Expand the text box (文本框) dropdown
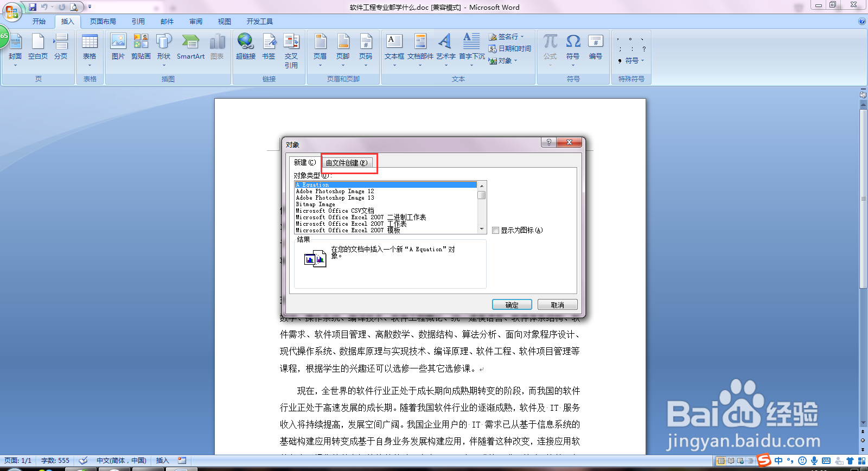868x471 pixels. point(394,65)
